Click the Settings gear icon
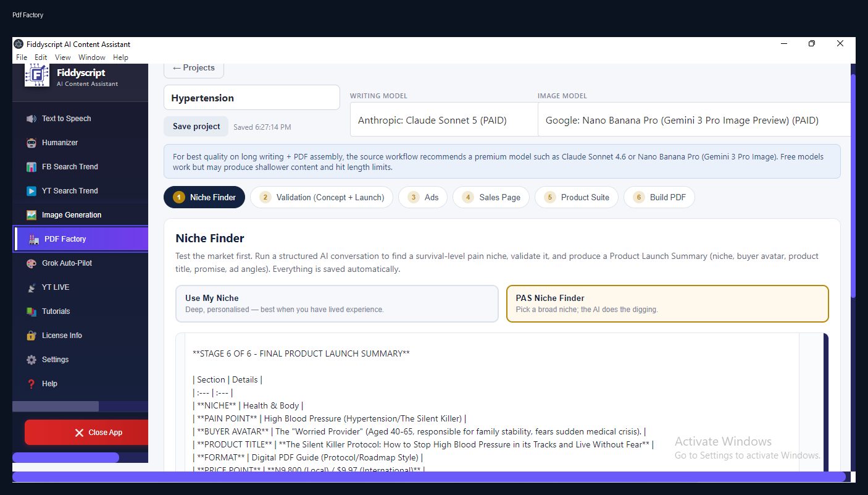The width and height of the screenshot is (868, 495). pos(31,360)
